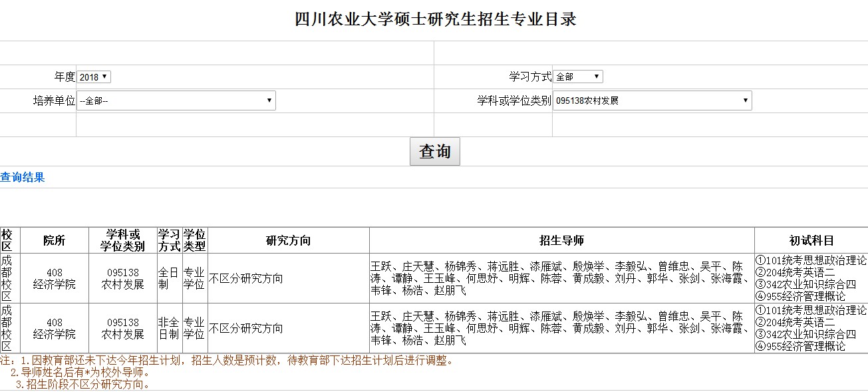Click 不区分研究方向 in the 非全日制 row
The width and height of the screenshot is (868, 392).
coord(246,328)
